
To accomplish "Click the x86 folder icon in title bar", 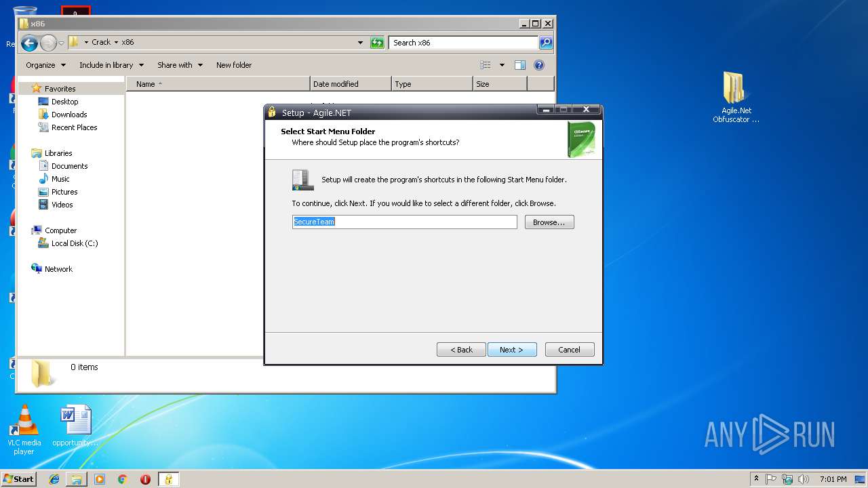I will point(24,24).
